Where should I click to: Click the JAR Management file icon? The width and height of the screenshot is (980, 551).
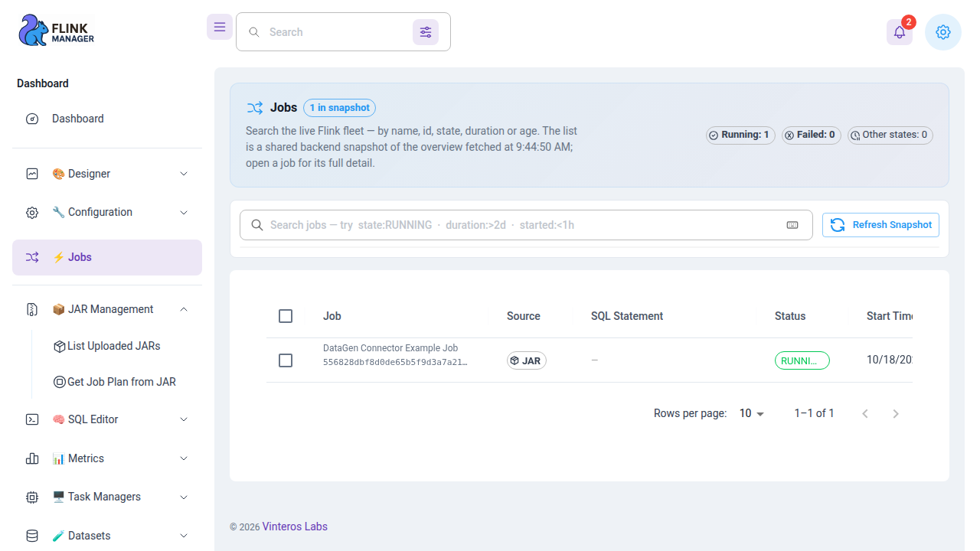(32, 309)
